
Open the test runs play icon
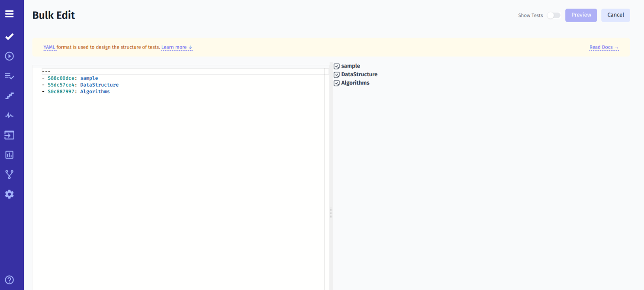(9, 56)
